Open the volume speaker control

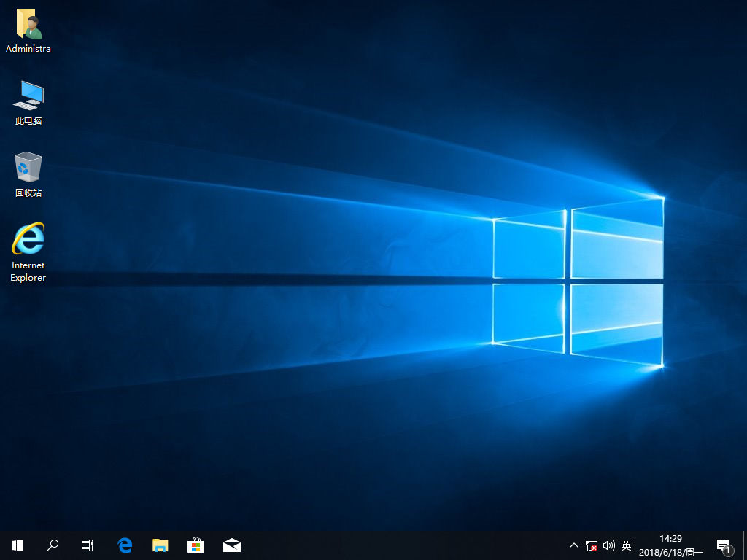[608, 545]
